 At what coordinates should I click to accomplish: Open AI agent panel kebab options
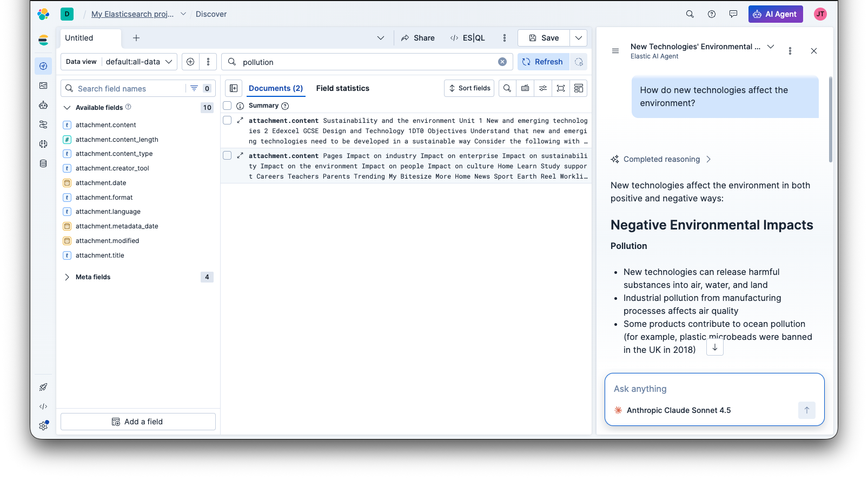tap(790, 51)
